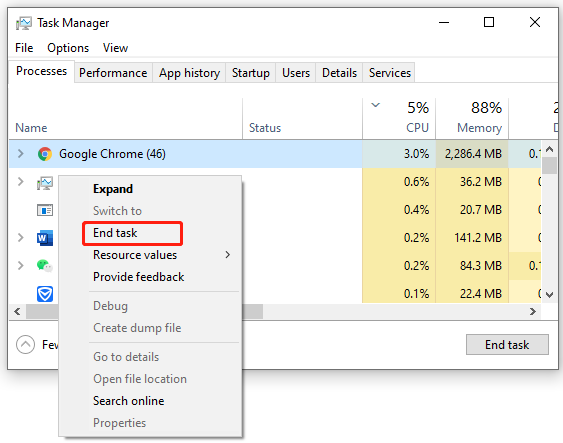Click the Microsoft Word process icon

pyautogui.click(x=45, y=238)
